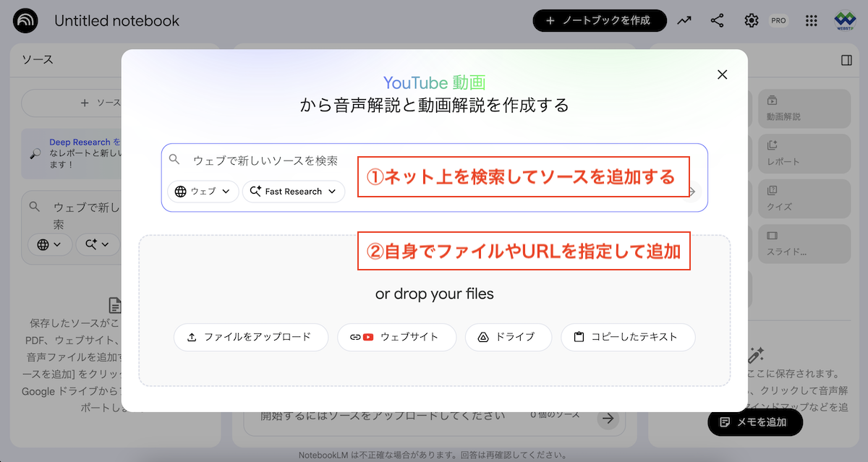This screenshot has height=462, width=868.
Task: Close the add source dialog
Action: tap(722, 74)
